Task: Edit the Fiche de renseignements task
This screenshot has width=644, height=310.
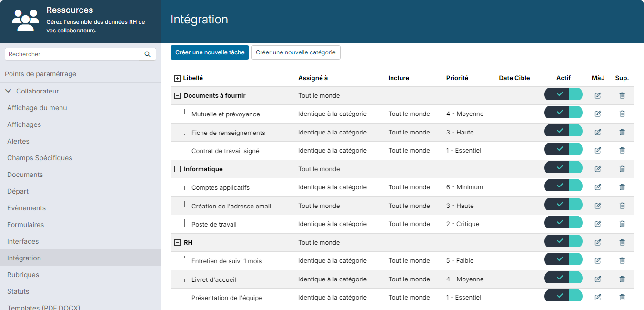Action: click(x=598, y=132)
